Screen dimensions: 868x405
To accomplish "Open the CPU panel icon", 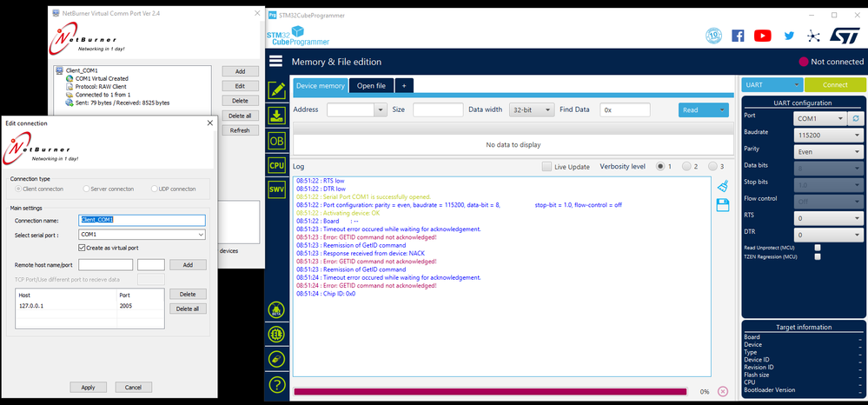I will pyautogui.click(x=277, y=165).
